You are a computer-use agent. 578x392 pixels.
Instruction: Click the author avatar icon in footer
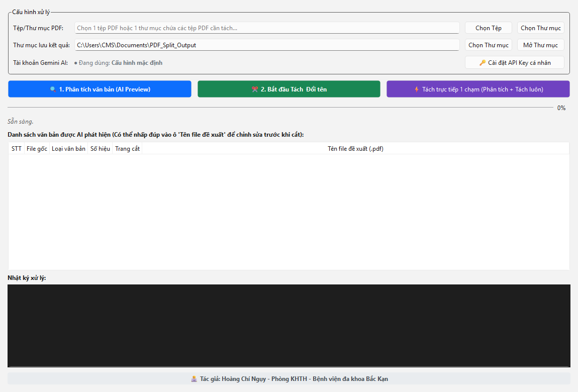pyautogui.click(x=194, y=379)
